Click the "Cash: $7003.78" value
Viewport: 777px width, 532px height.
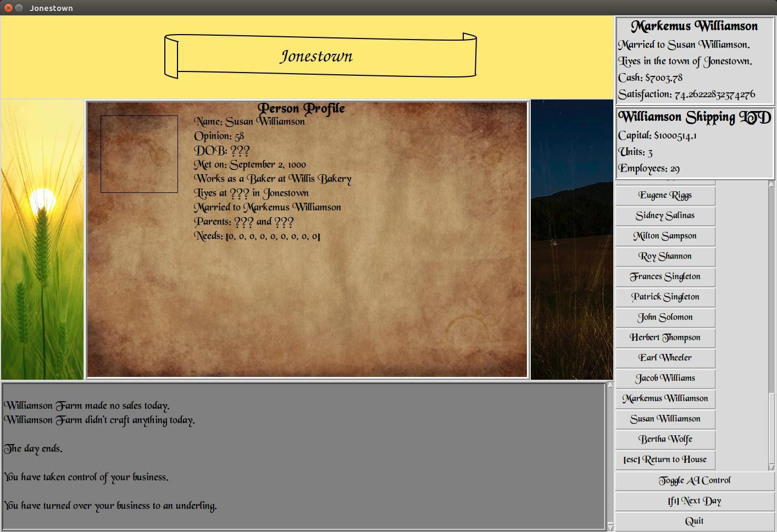pos(651,77)
